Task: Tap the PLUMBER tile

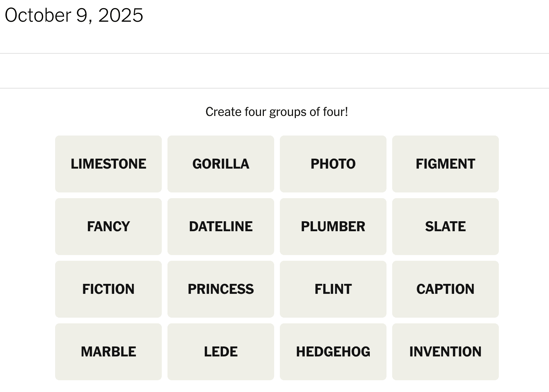Action: click(x=333, y=227)
